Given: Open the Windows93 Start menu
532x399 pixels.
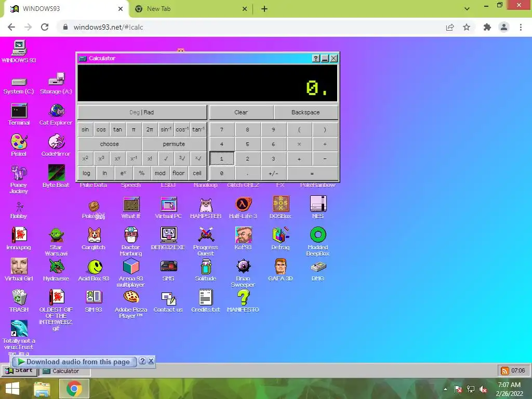Looking at the screenshot, I should [19, 370].
